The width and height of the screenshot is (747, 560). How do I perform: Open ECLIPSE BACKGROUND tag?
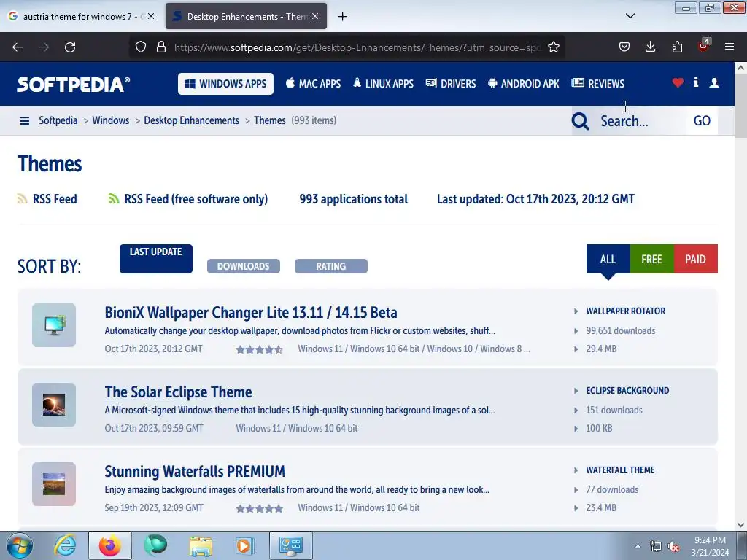[x=627, y=391]
